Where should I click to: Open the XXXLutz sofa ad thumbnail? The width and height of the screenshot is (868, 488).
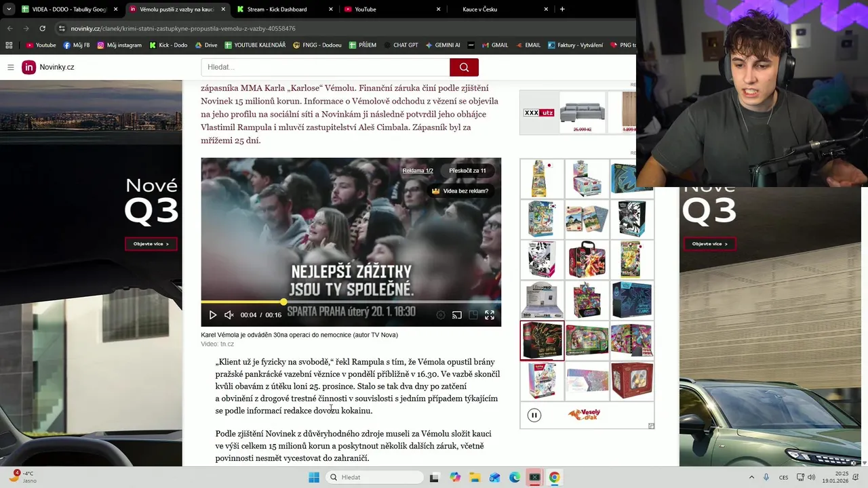583,113
